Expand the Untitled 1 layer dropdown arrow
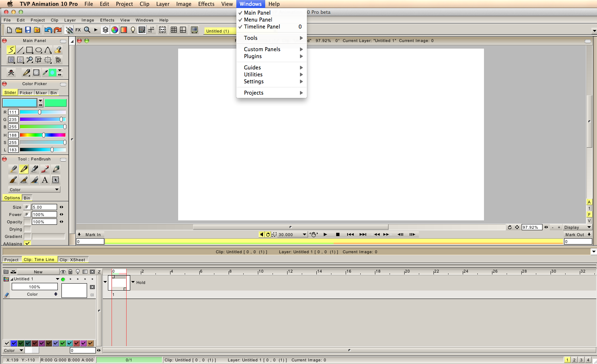 point(57,279)
